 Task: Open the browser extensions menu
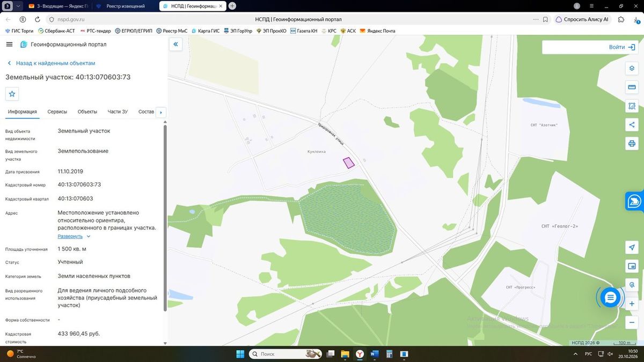pyautogui.click(x=621, y=19)
